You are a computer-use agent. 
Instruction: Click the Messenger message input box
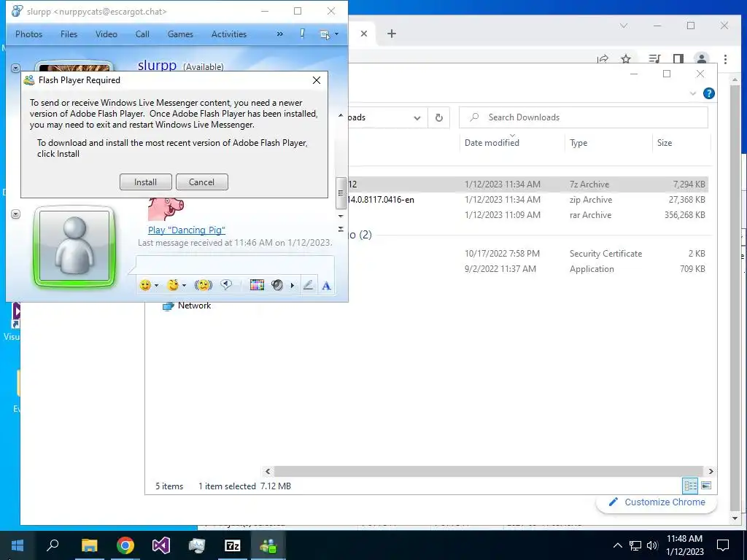(x=235, y=265)
